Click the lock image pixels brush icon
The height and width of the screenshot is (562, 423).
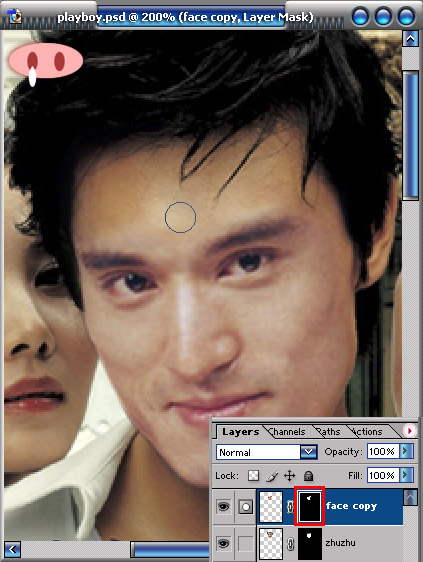click(272, 476)
